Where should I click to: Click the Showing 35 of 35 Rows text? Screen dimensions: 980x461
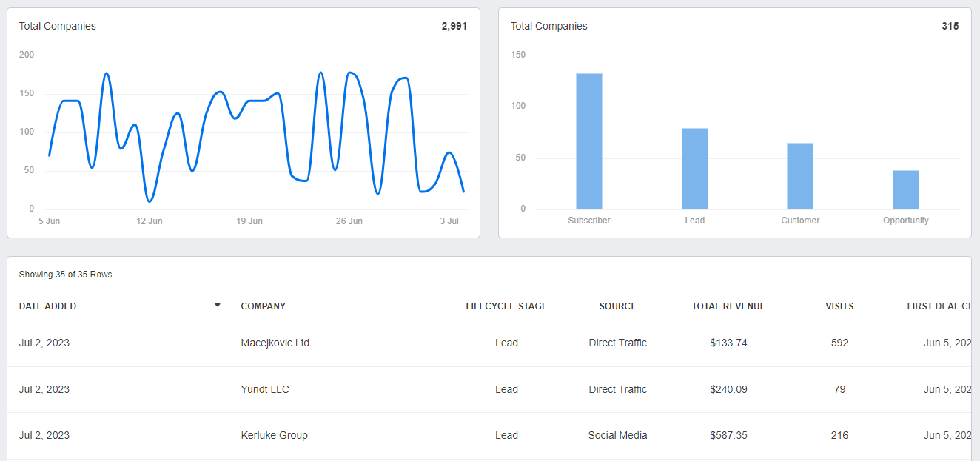pyautogui.click(x=65, y=275)
